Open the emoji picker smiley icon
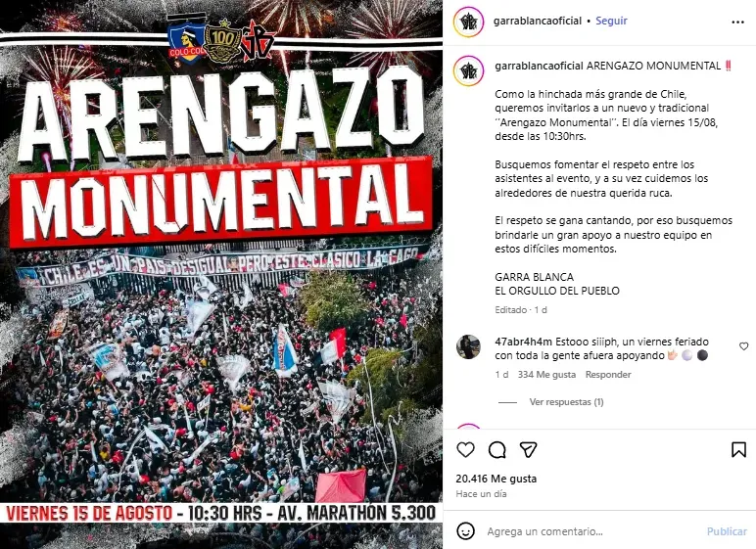 click(465, 531)
